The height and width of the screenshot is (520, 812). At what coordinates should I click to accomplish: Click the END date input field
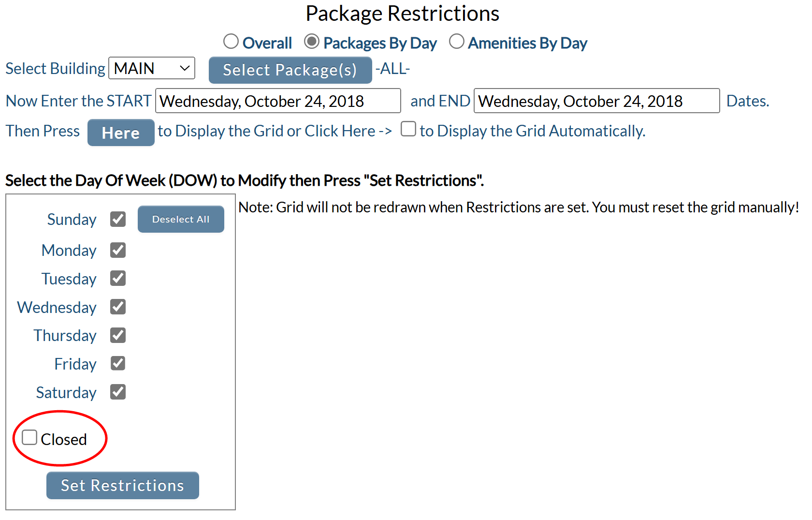pyautogui.click(x=596, y=101)
